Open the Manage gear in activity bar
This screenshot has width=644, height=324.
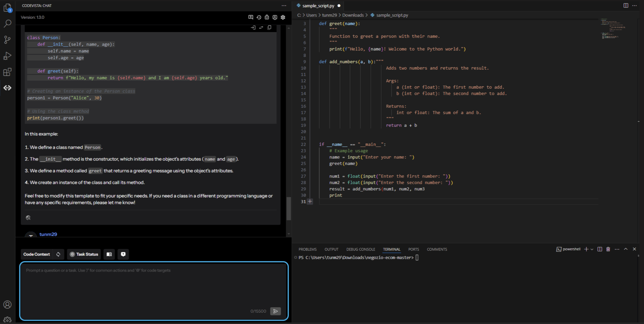(7, 320)
